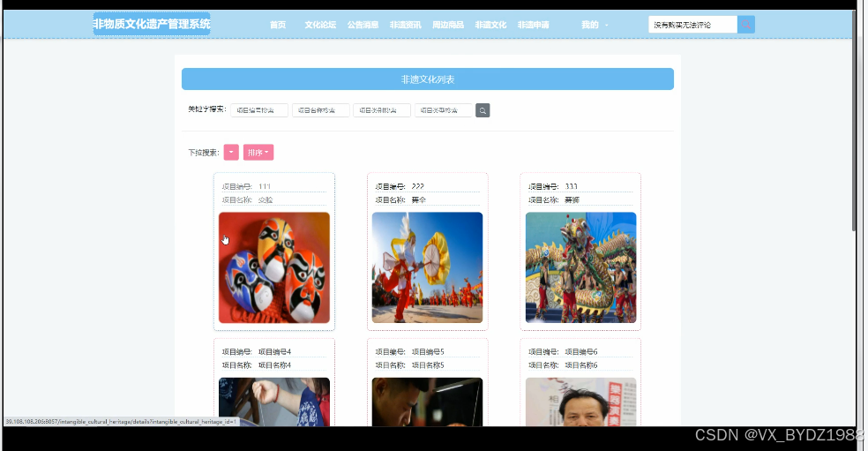868x451 pixels.
Task: Click the 项目编号4 text
Action: pos(274,352)
